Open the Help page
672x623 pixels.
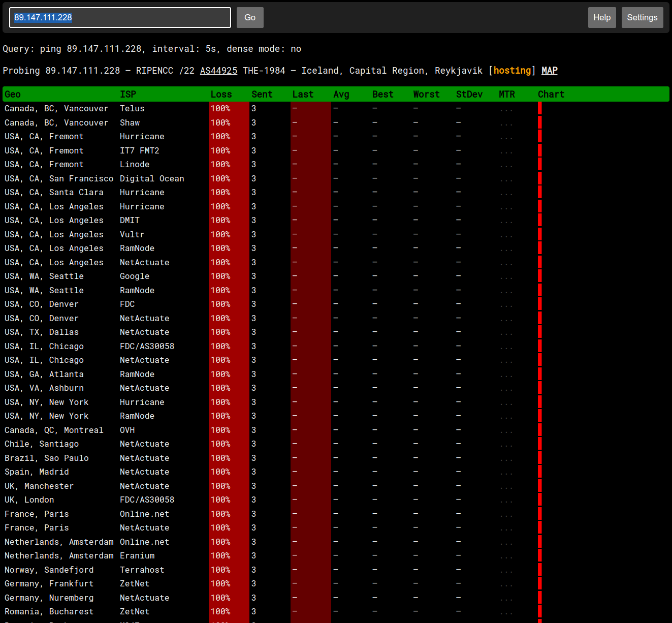pyautogui.click(x=602, y=17)
